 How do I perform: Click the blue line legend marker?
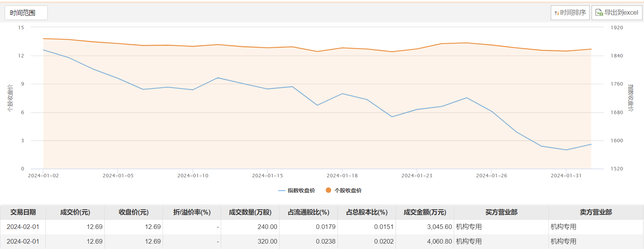(x=282, y=190)
